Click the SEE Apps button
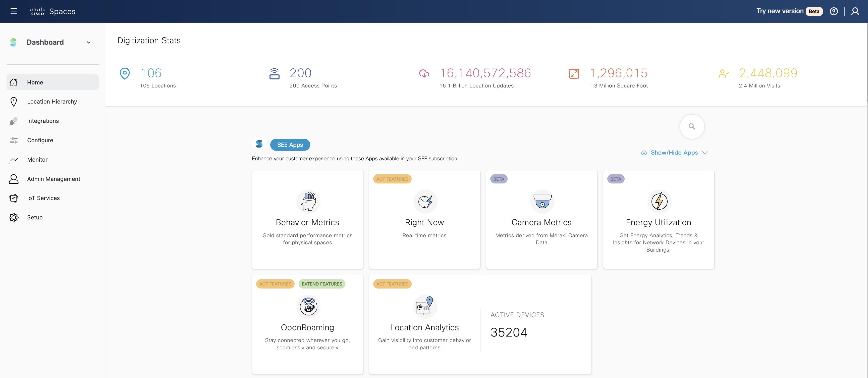This screenshot has width=868, height=378. tap(290, 145)
